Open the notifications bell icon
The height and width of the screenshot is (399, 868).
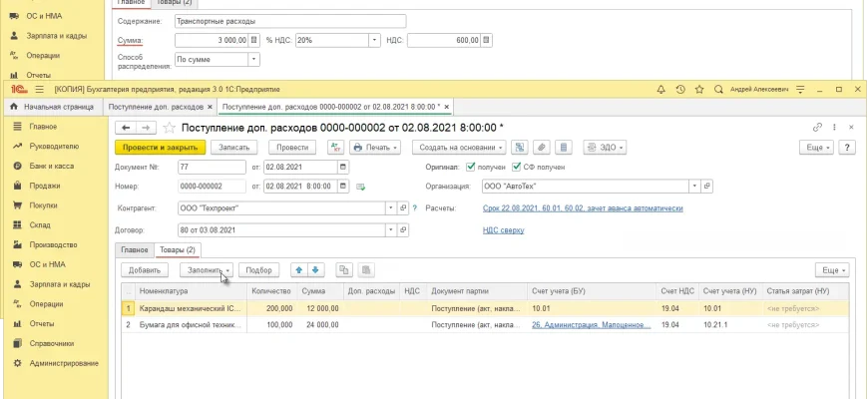click(661, 88)
